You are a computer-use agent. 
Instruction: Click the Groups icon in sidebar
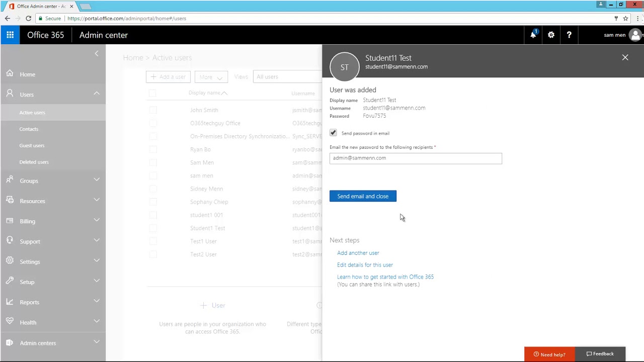point(10,180)
